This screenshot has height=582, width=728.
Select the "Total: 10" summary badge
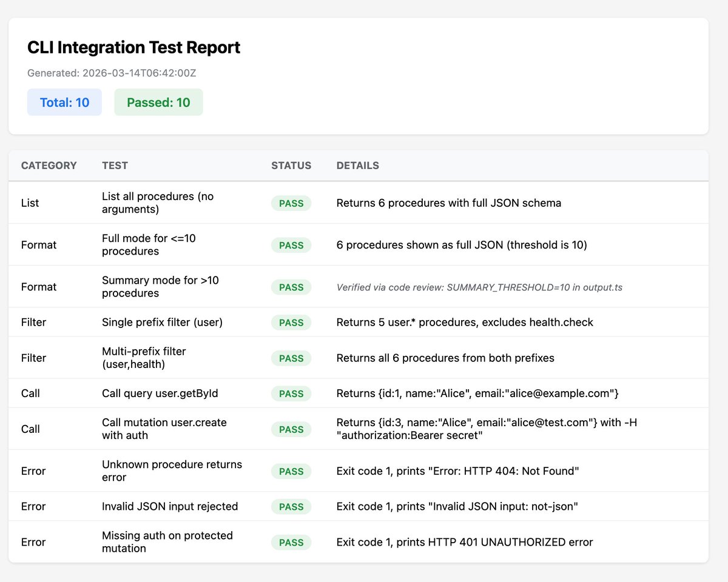click(64, 102)
